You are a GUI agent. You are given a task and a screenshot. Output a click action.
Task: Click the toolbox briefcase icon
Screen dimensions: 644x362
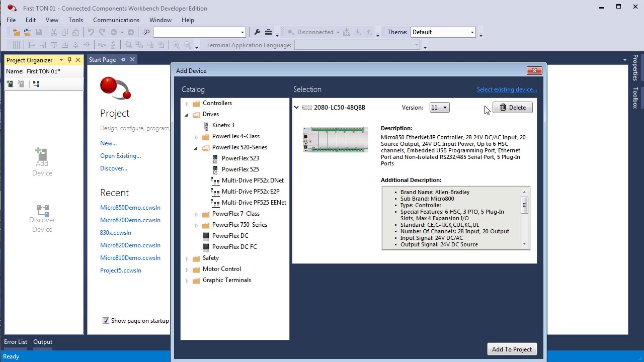(x=268, y=32)
